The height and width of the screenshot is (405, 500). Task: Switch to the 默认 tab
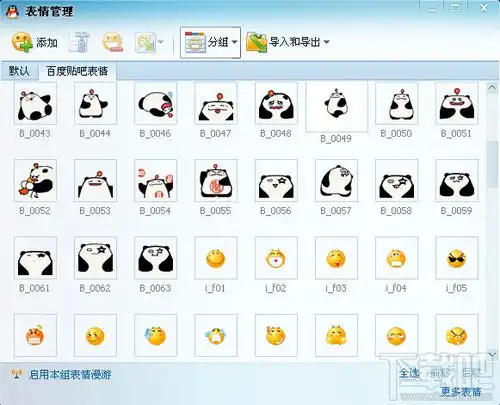pos(19,71)
